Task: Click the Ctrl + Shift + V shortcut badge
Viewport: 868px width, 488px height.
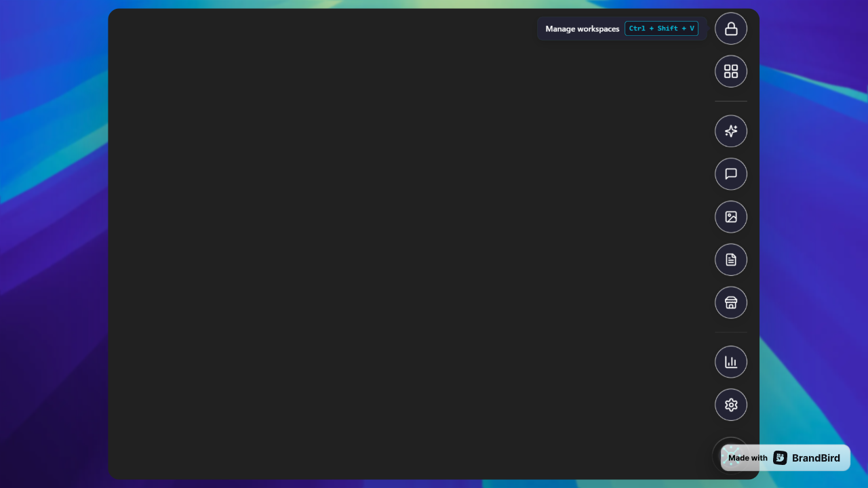Action: pyautogui.click(x=661, y=28)
